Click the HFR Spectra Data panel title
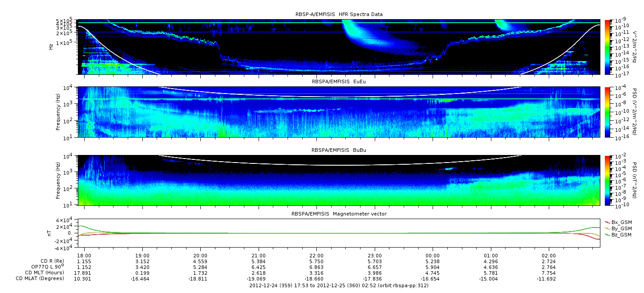The height and width of the screenshot is (293, 644). click(339, 14)
